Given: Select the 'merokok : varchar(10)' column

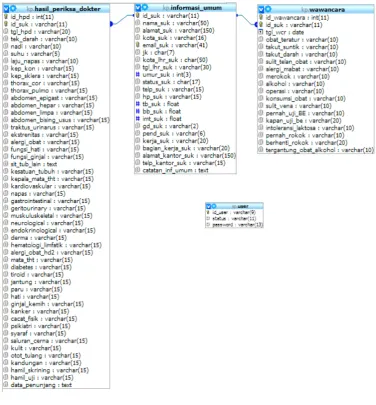Looking at the screenshot, I should [x=297, y=76].
